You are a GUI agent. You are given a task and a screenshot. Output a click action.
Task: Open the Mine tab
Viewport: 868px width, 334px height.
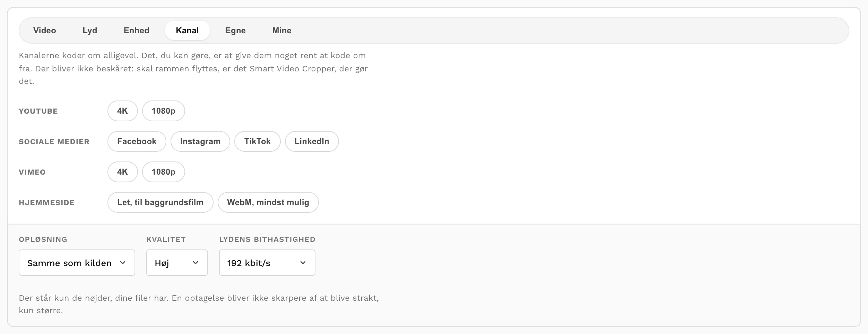click(282, 30)
